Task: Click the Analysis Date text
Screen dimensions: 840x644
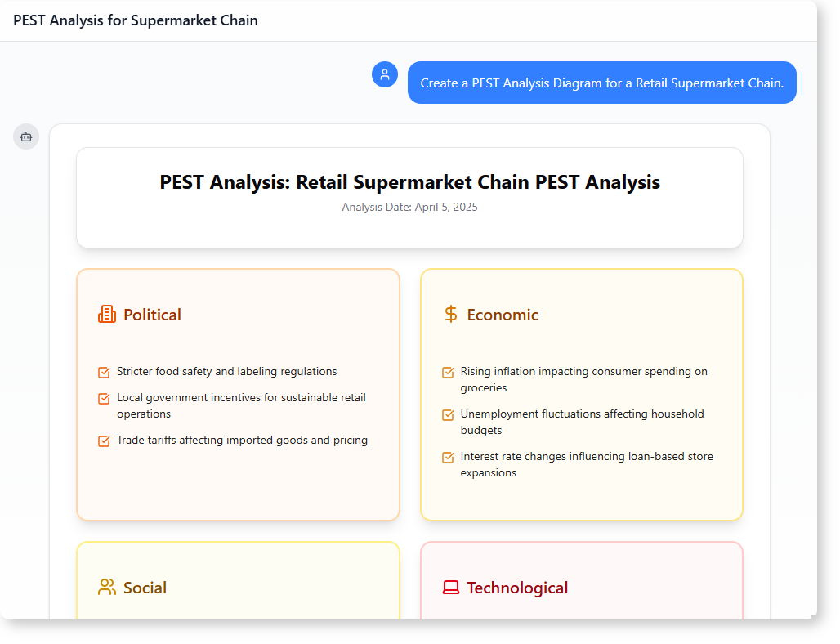Action: point(409,208)
